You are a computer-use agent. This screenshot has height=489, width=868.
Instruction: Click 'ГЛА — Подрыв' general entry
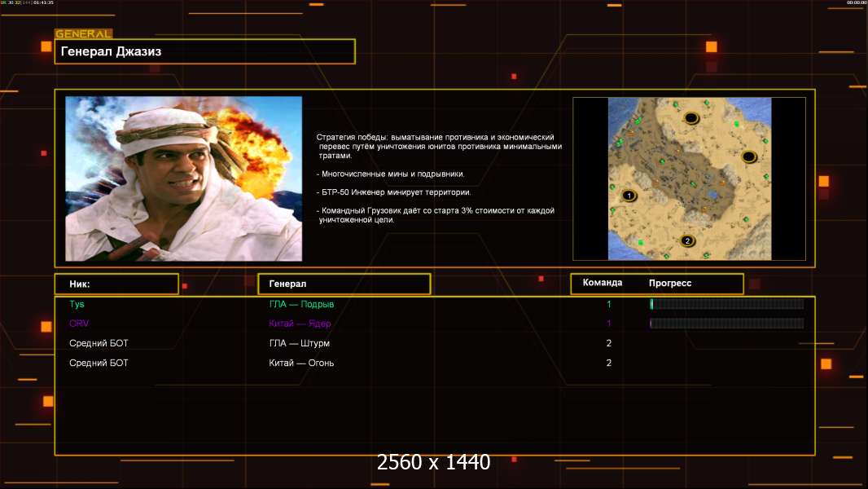[x=301, y=304]
